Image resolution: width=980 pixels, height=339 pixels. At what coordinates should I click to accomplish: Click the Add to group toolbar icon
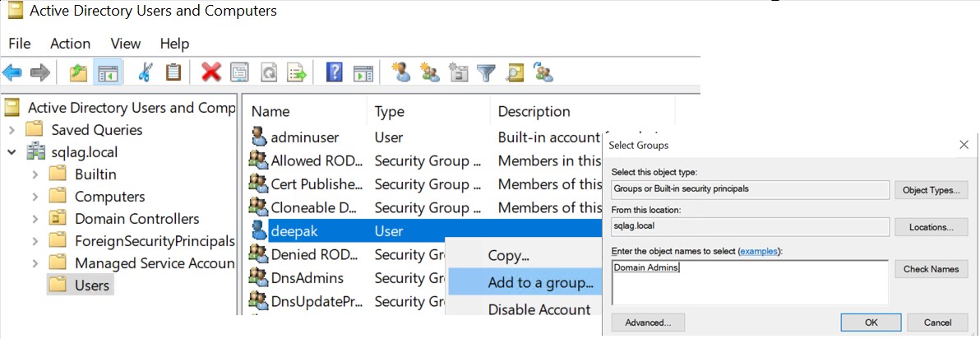point(543,72)
